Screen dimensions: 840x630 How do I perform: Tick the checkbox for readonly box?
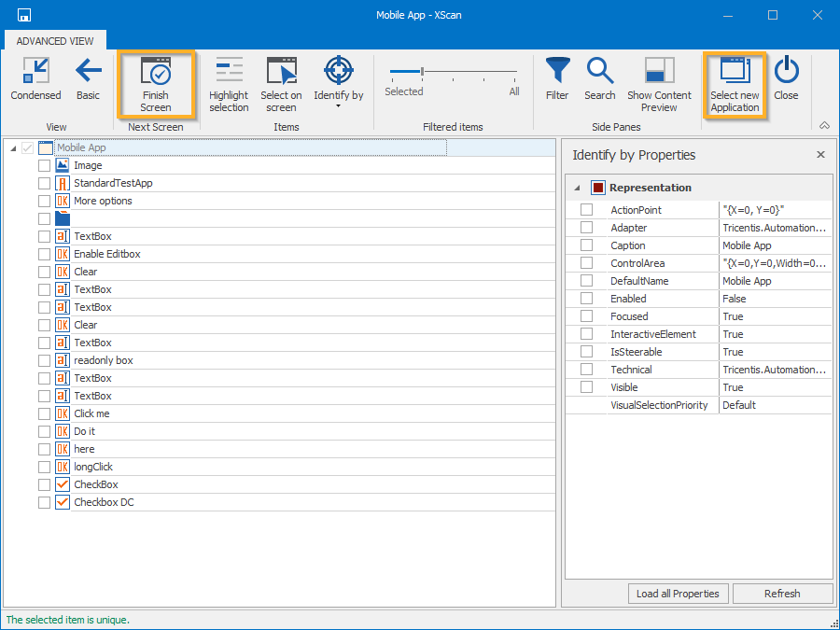(x=44, y=360)
